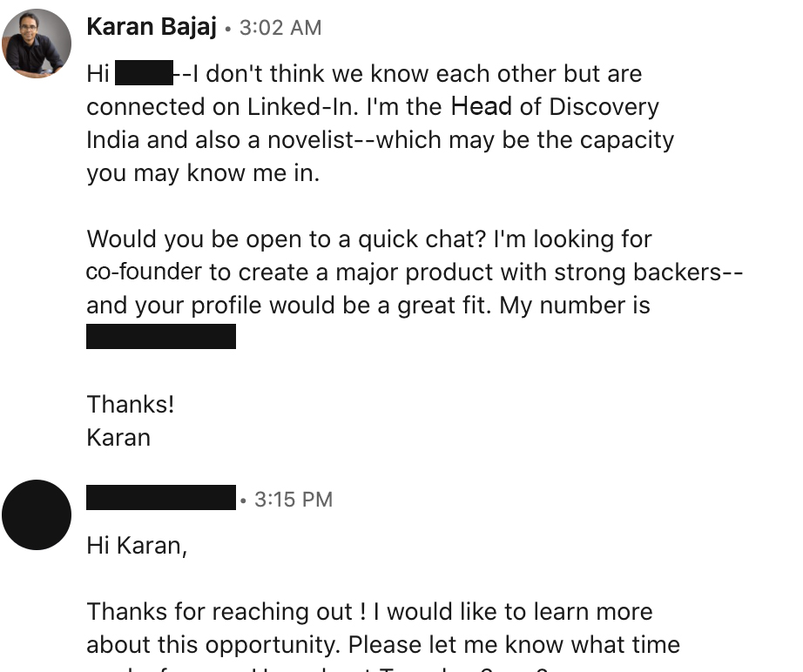This screenshot has width=803, height=672.
Task: Click the 'Head of Discovery' text
Action: coord(555,106)
